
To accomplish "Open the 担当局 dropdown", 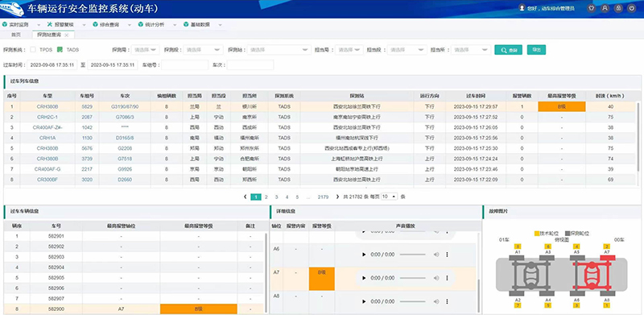I will coord(349,50).
